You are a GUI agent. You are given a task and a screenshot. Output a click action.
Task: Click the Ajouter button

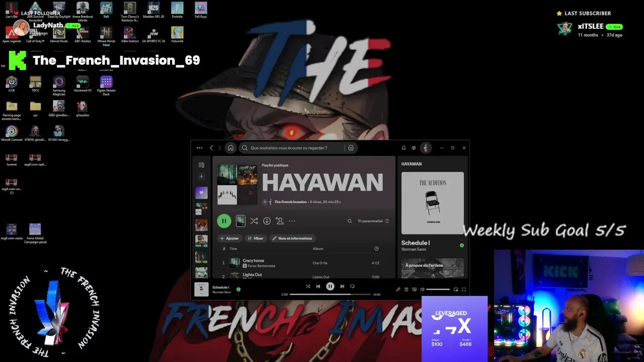[x=229, y=238]
